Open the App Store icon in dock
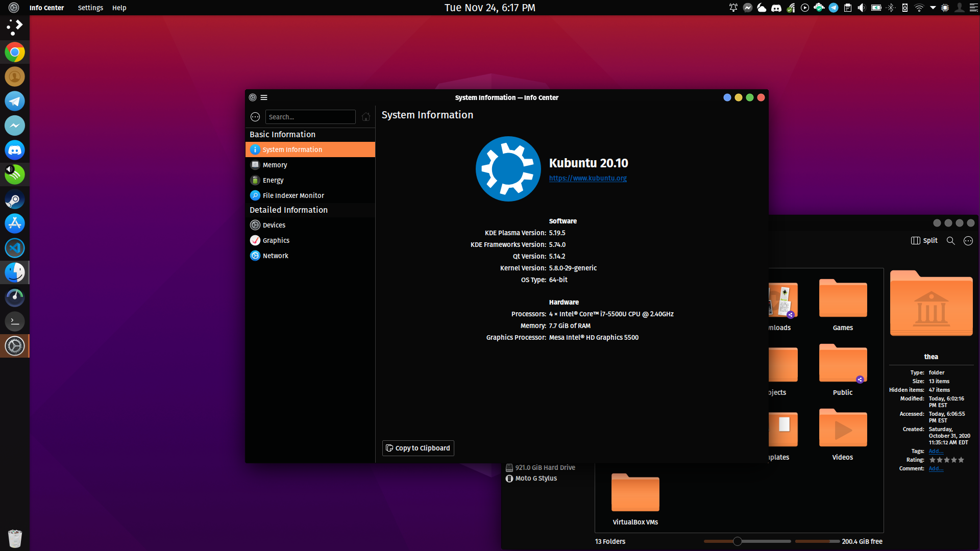980x551 pixels. point(15,223)
